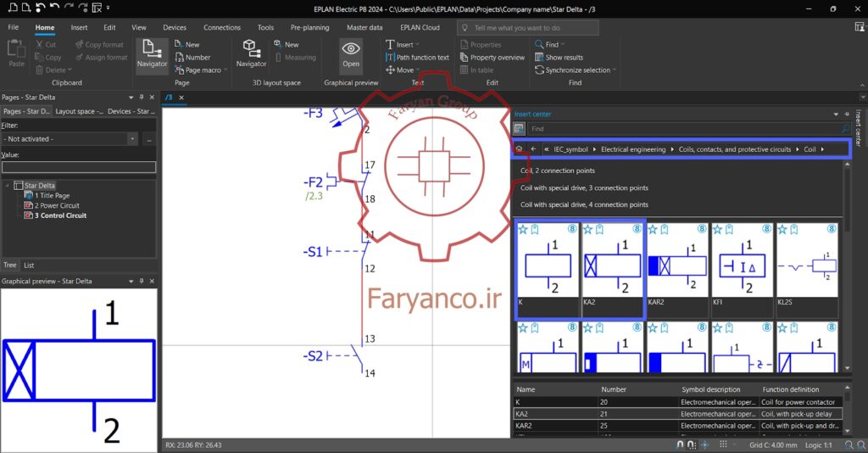Switch to the Master data ribbon tab
The width and height of the screenshot is (868, 453).
(364, 27)
